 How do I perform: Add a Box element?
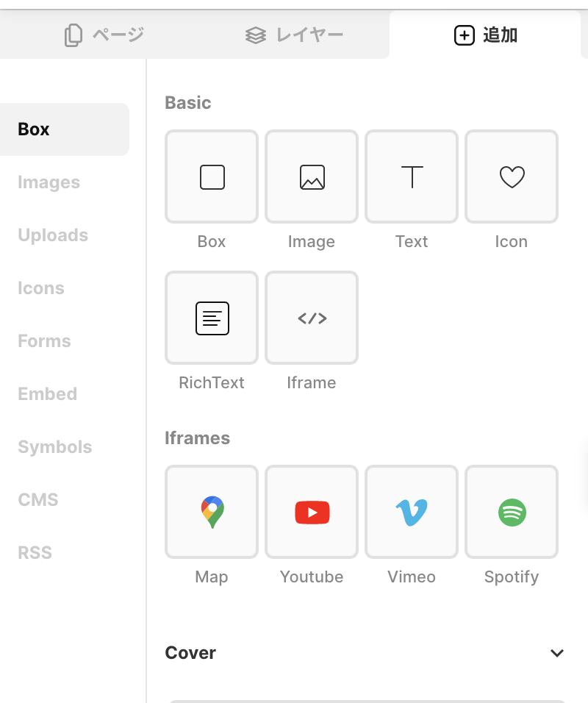[212, 176]
